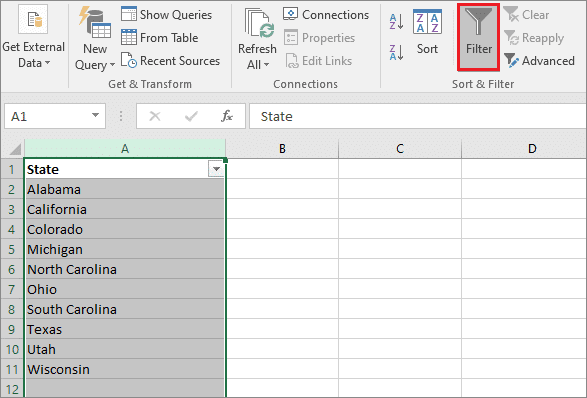Sort A to Z ascending
The image size is (587, 398).
coord(396,22)
